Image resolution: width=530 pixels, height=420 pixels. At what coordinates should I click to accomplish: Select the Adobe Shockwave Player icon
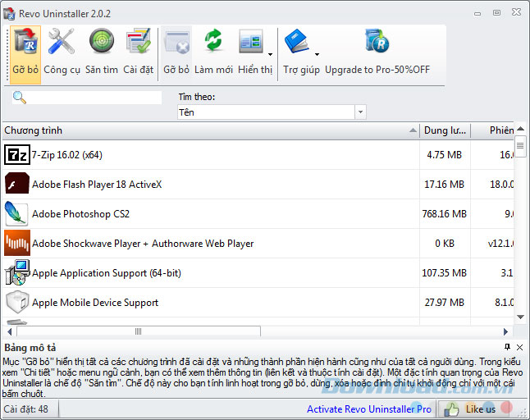pos(17,244)
